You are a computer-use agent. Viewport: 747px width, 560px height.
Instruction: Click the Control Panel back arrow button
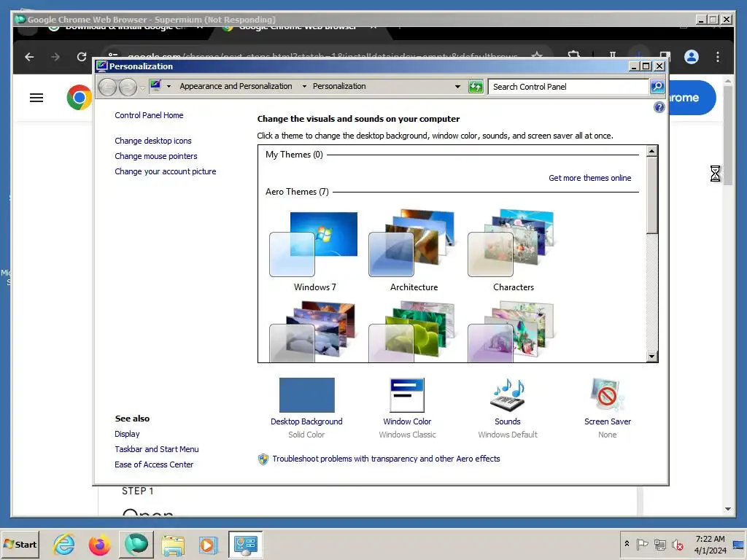tap(108, 87)
